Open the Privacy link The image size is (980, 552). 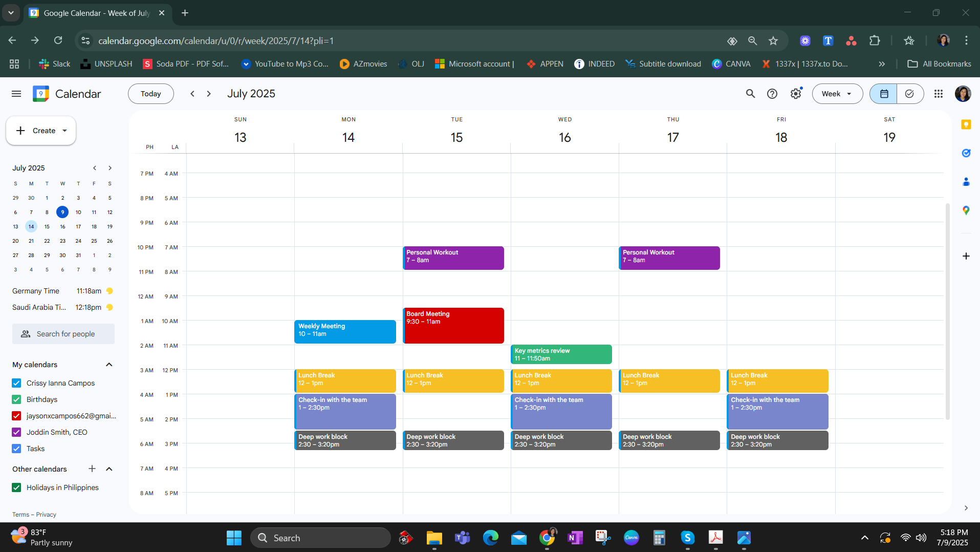[x=46, y=515]
